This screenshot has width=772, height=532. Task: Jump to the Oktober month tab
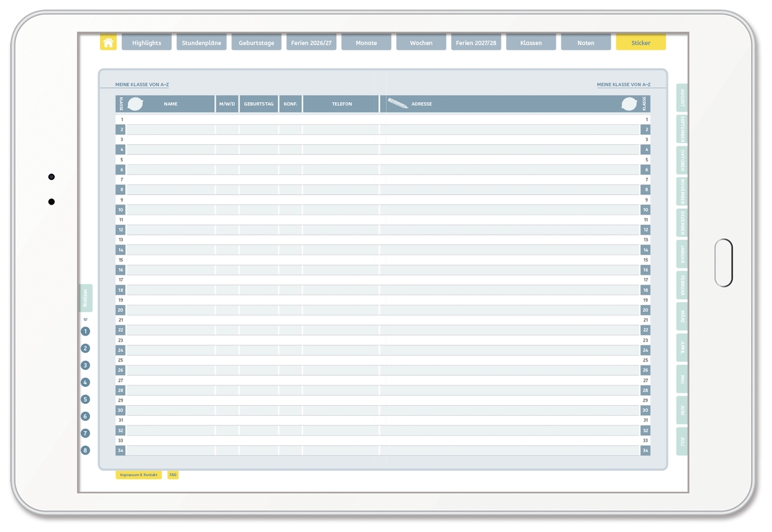click(682, 160)
